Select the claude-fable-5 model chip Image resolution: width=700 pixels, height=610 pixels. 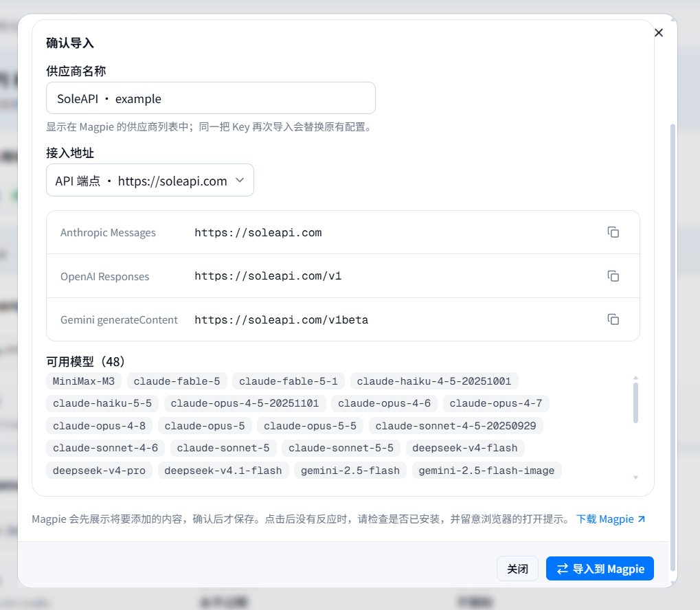(x=177, y=381)
